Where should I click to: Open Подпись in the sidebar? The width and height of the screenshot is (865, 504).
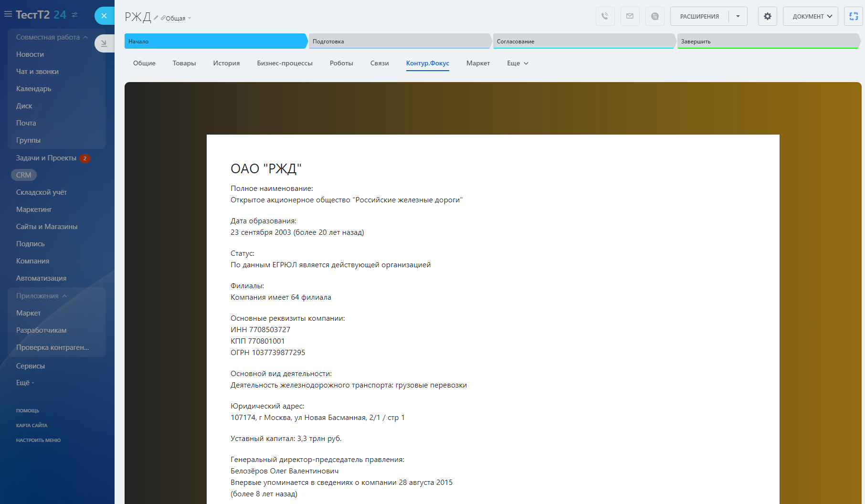(x=31, y=244)
